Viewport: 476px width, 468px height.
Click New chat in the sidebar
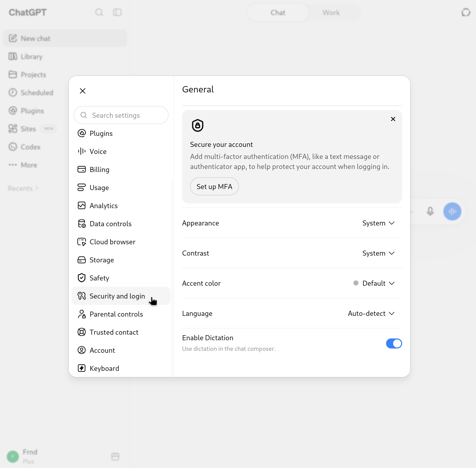coord(65,38)
